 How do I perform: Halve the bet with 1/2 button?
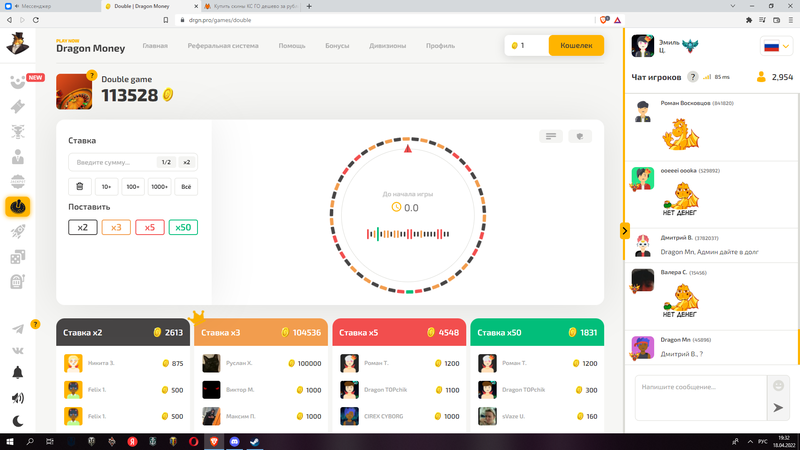click(x=166, y=162)
